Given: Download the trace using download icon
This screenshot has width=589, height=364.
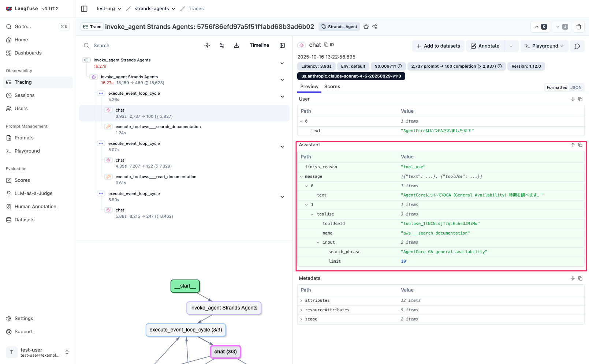Looking at the screenshot, I should 236,45.
